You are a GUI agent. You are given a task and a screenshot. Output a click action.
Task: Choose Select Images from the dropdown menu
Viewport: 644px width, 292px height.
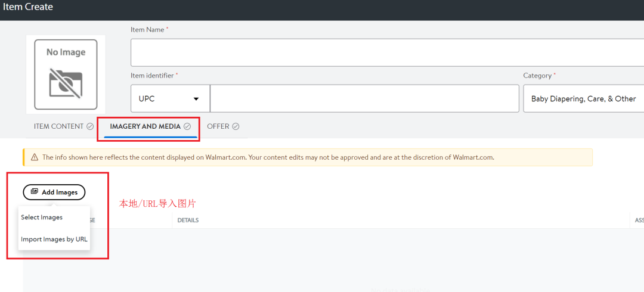click(x=42, y=218)
